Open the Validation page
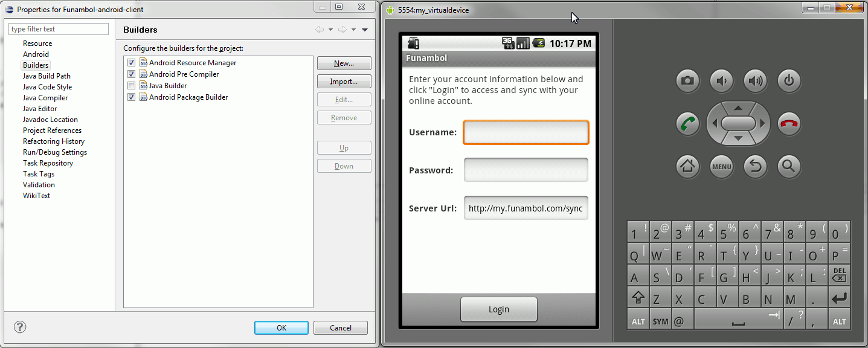This screenshot has width=868, height=348. click(x=39, y=185)
